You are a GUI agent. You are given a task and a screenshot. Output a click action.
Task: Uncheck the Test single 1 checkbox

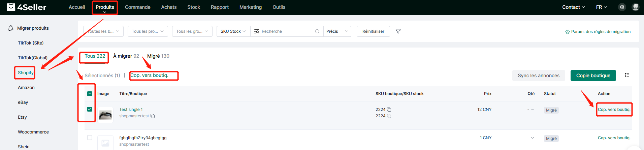pyautogui.click(x=90, y=109)
